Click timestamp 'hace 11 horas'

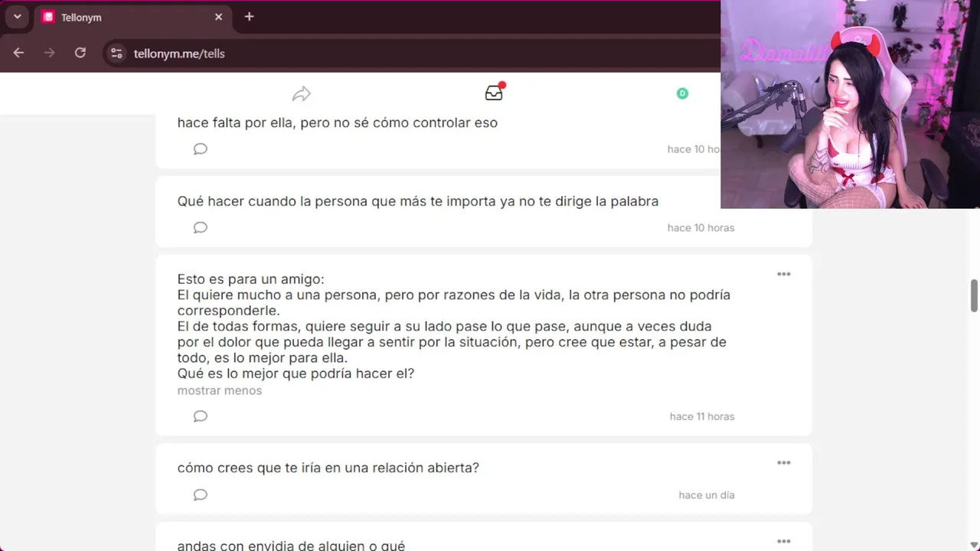702,416
